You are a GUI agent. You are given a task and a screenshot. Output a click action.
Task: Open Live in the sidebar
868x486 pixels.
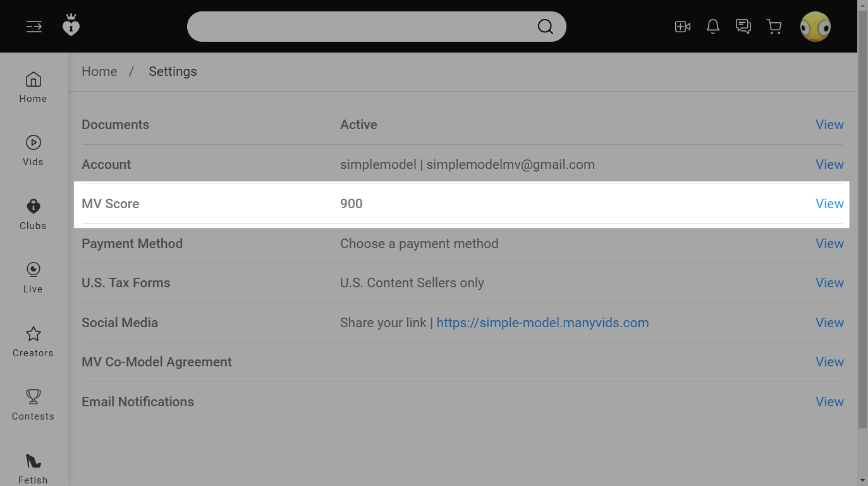[x=33, y=277]
